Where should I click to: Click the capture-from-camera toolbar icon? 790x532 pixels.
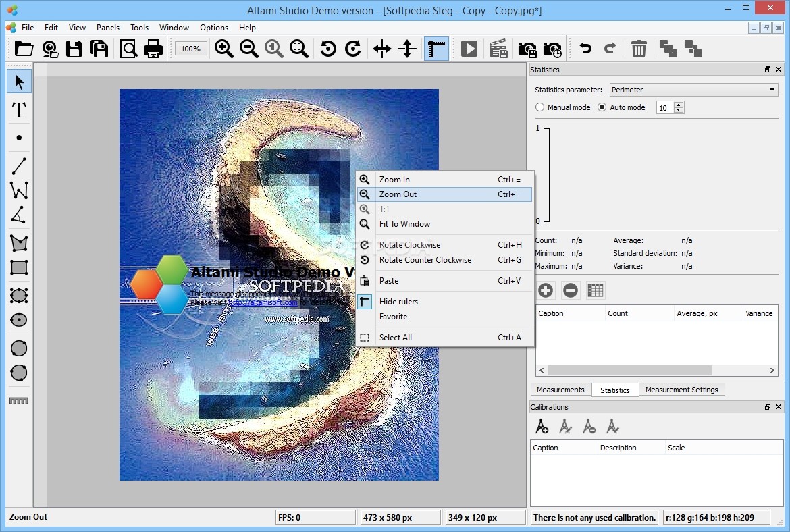49,49
